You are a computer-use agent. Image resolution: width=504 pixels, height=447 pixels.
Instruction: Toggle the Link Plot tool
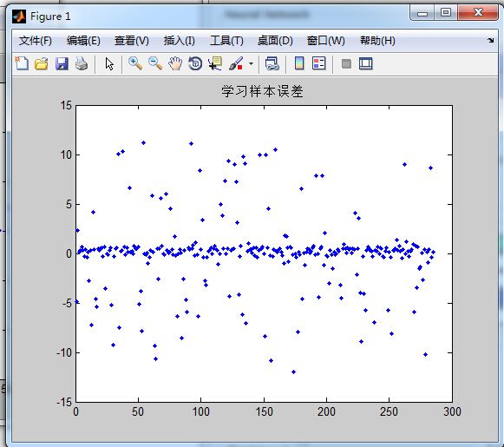point(272,63)
